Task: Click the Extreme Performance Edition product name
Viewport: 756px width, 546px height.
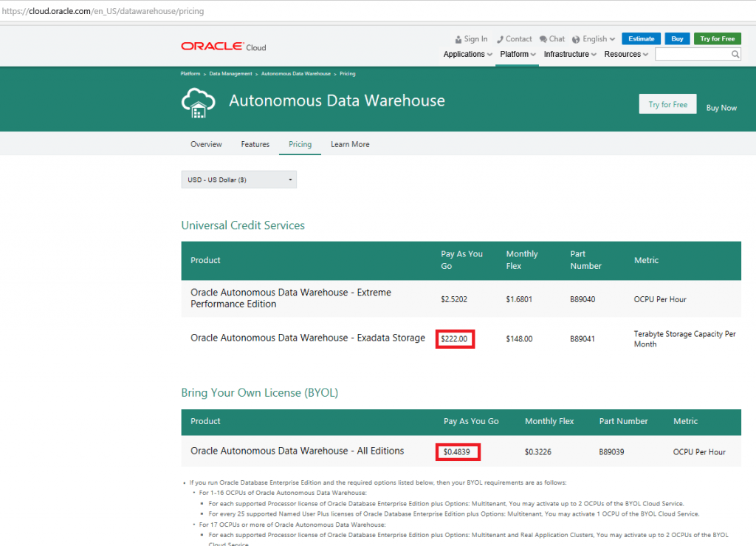Action: point(291,298)
